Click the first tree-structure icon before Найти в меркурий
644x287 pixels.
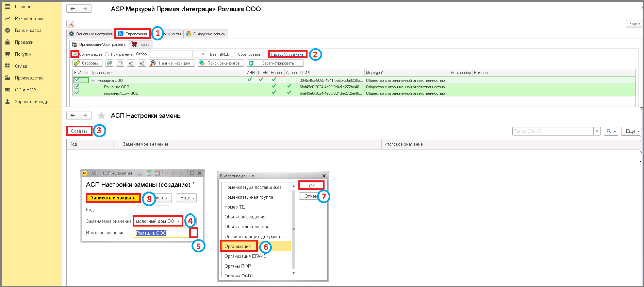pos(131,63)
